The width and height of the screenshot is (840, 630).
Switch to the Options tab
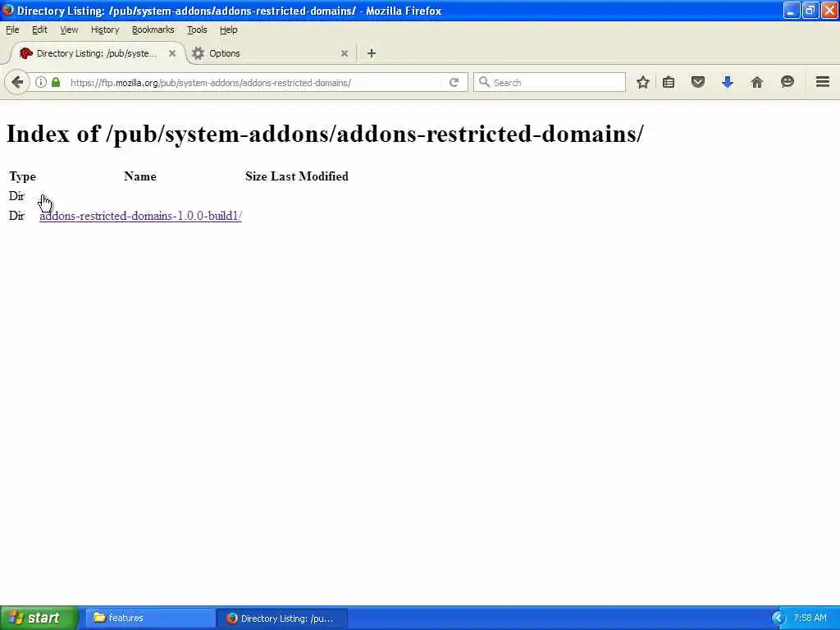271,53
